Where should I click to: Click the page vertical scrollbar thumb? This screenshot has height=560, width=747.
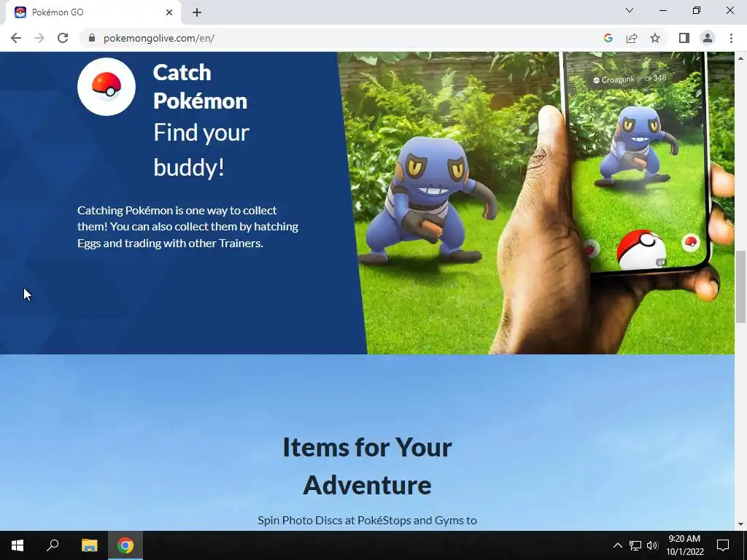click(740, 287)
